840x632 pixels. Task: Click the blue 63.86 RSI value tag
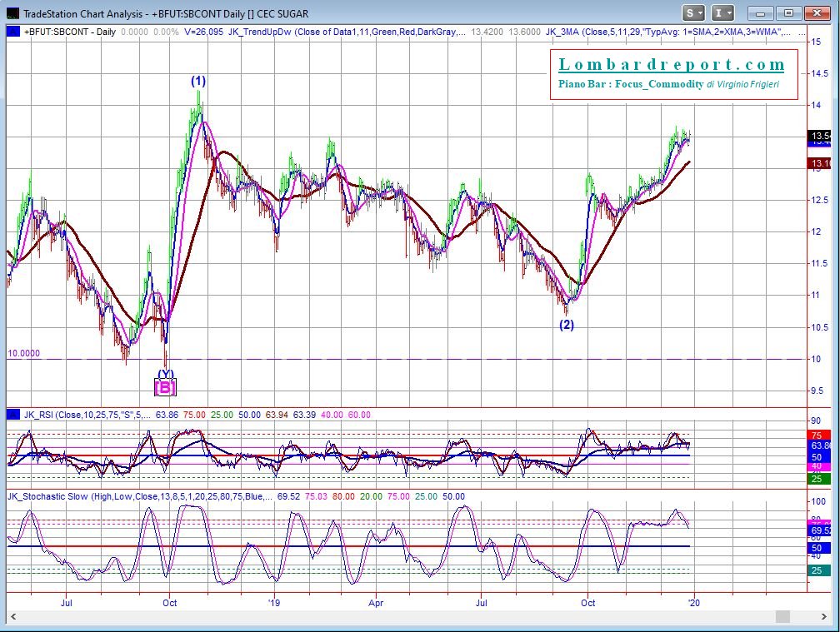(820, 445)
